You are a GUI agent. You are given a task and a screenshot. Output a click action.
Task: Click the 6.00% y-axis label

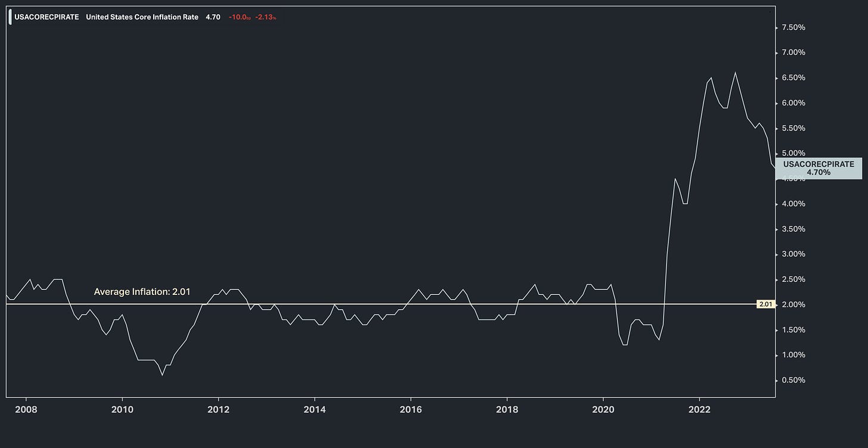click(792, 103)
